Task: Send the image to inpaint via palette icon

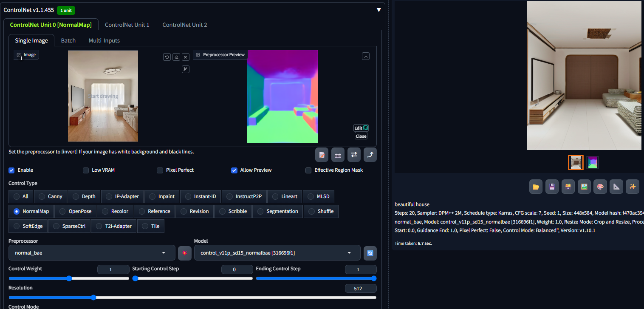Action: pos(600,187)
